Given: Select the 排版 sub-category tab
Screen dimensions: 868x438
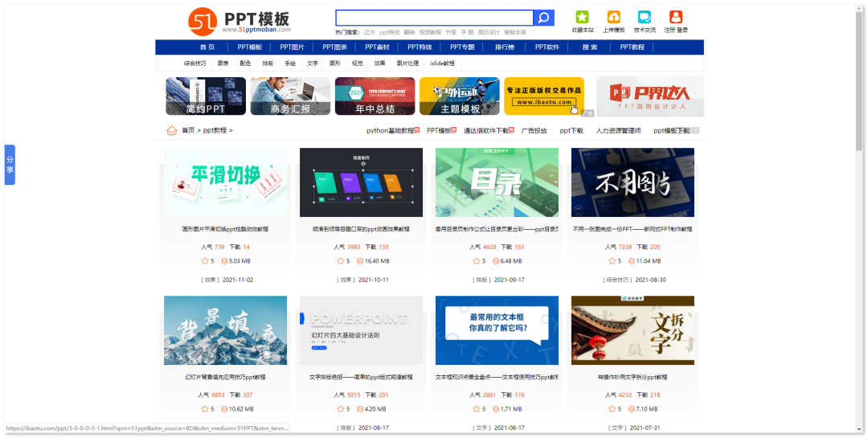Looking at the screenshot, I should [x=268, y=63].
